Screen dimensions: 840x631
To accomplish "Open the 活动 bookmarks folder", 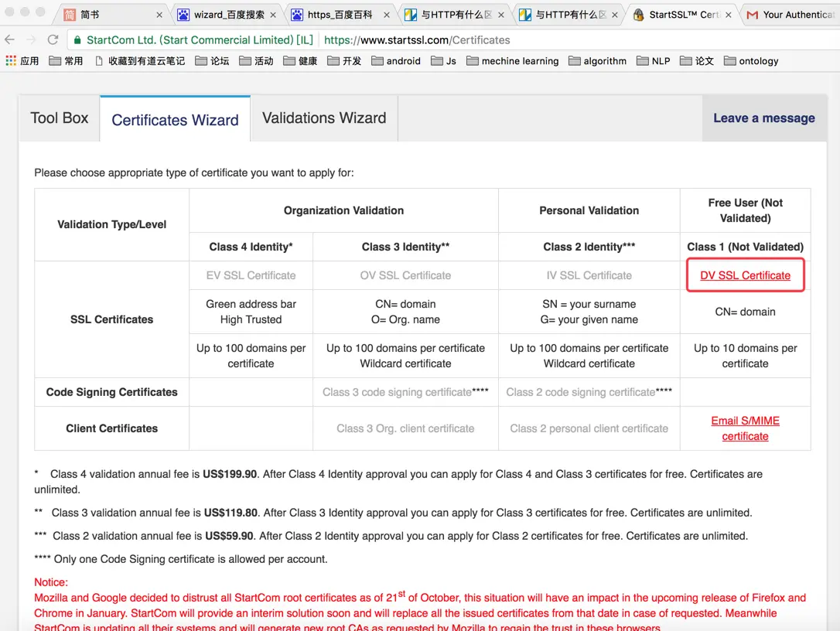I will pos(256,61).
